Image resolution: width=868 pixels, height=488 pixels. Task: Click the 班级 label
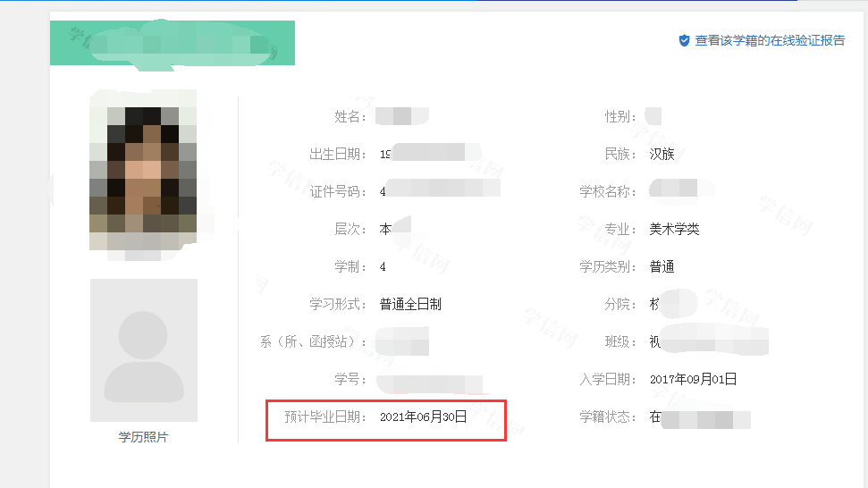tap(620, 342)
